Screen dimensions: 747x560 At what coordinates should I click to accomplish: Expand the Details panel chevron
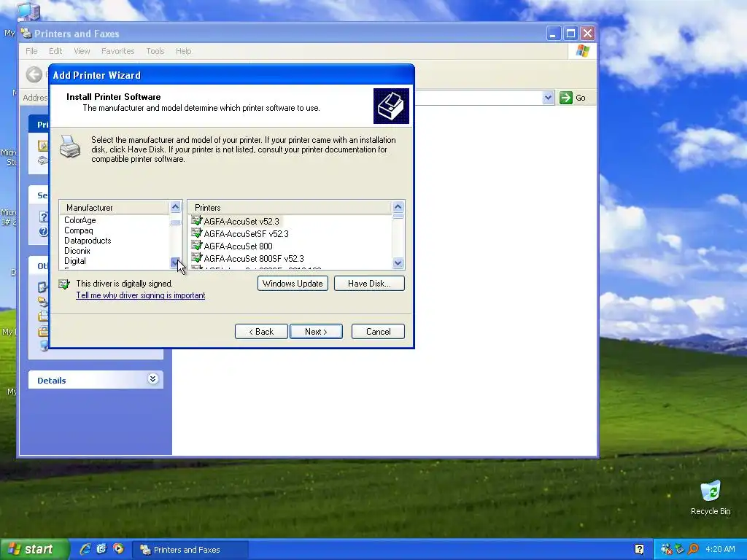(x=152, y=379)
